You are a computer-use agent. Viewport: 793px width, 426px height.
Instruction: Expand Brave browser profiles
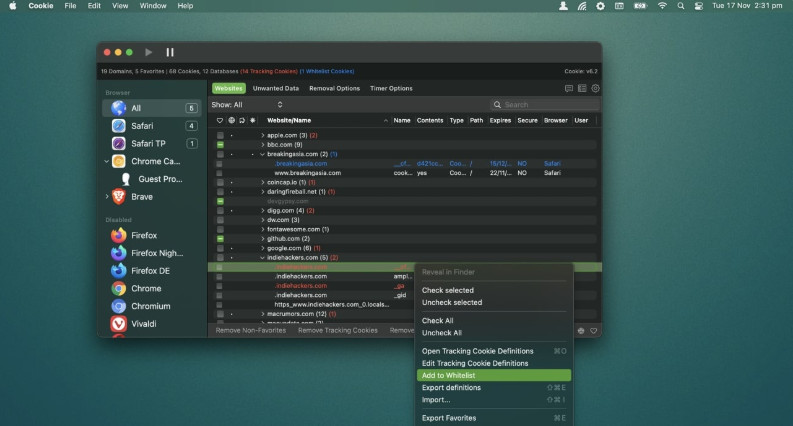pos(107,196)
